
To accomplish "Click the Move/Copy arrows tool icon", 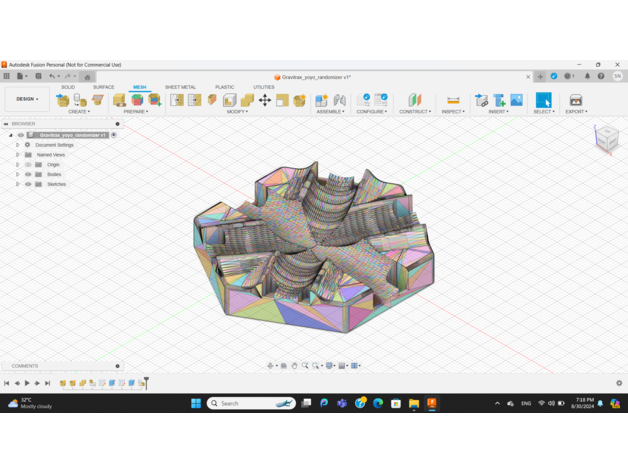I will click(x=265, y=100).
